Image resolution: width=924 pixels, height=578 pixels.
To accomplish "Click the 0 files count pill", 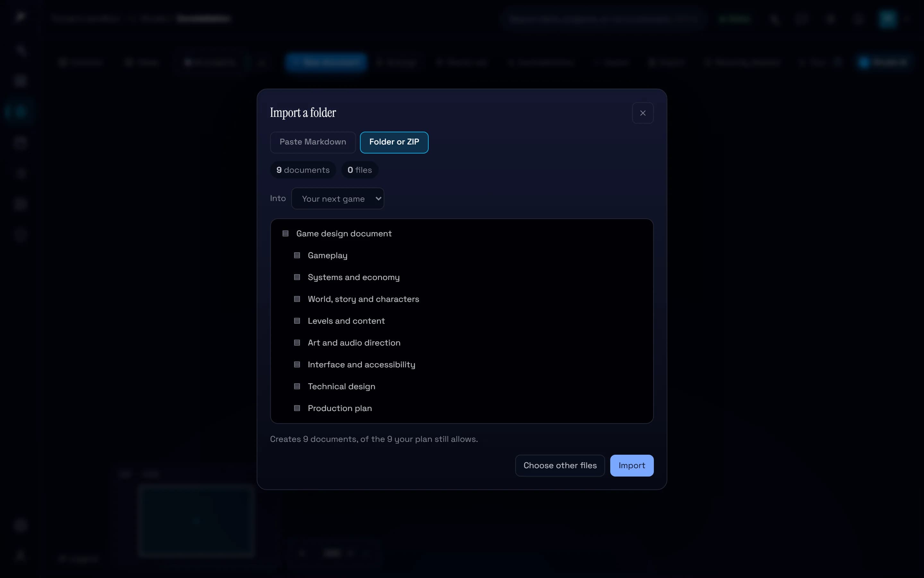I will (359, 170).
